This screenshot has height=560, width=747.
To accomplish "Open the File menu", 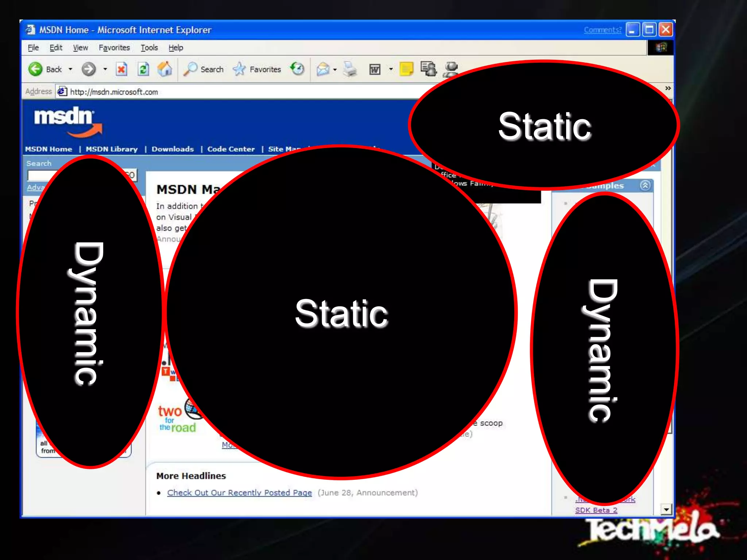I will coord(33,48).
